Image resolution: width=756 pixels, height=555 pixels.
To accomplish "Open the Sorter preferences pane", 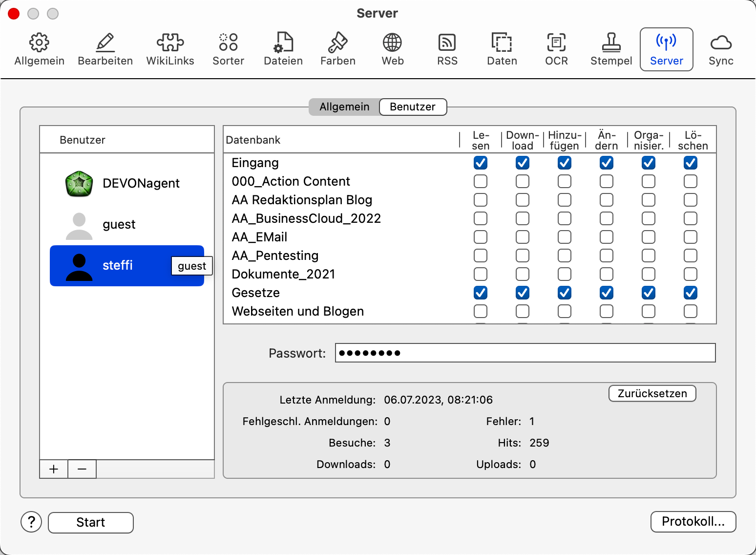I will click(228, 49).
